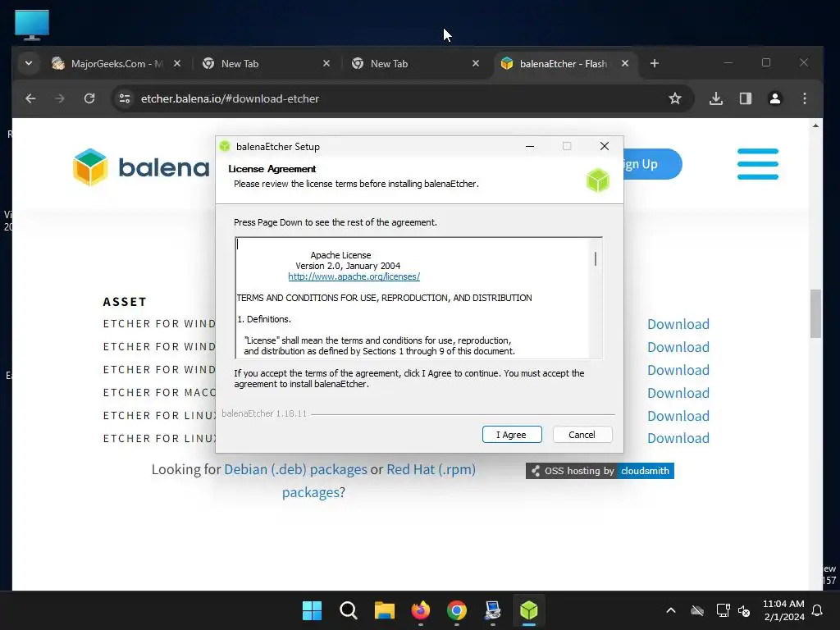Open a new browser tab with plus
Viewport: 840px width, 630px height.
pyautogui.click(x=654, y=64)
